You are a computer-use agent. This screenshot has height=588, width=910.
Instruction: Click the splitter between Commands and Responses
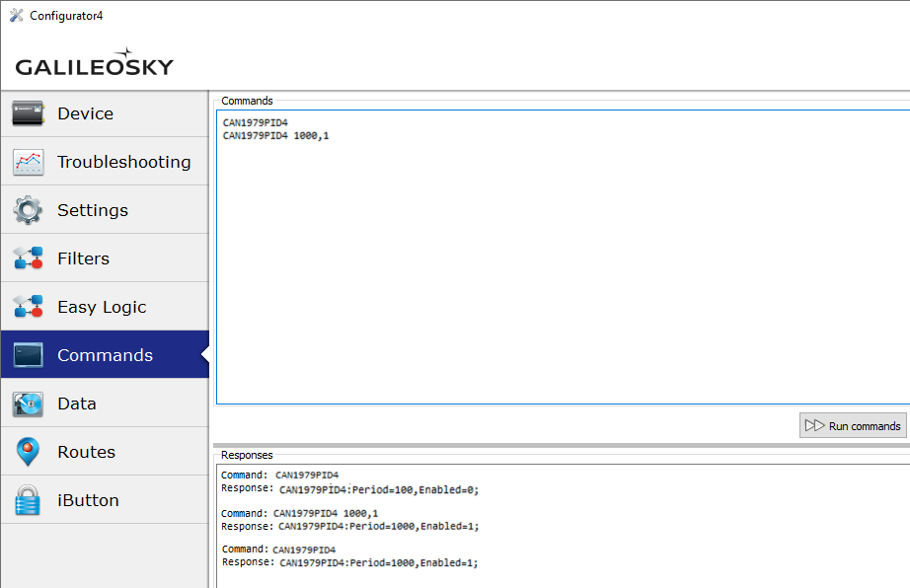[x=561, y=445]
